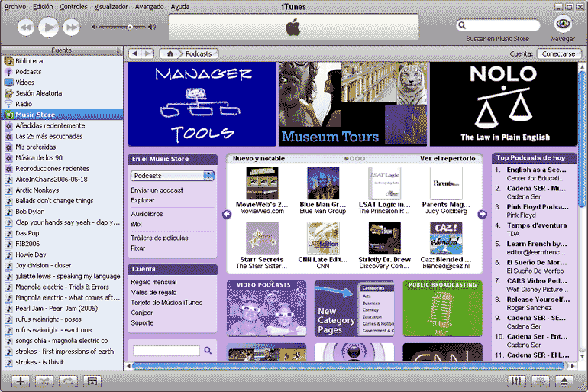Image resolution: width=588 pixels, height=392 pixels.
Task: Click the lower store search text field
Action: pyautogui.click(x=166, y=351)
